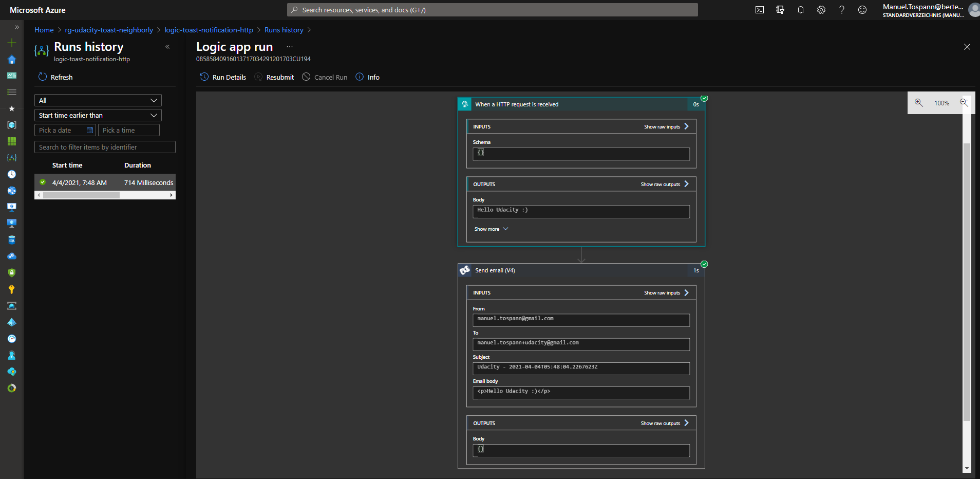Open Azure Home from sidebar icon
980x479 pixels.
12,60
